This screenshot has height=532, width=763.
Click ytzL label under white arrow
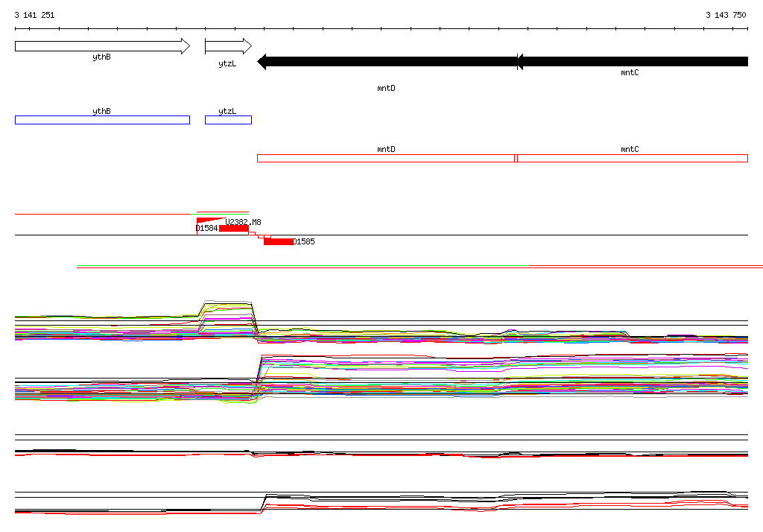click(x=227, y=64)
